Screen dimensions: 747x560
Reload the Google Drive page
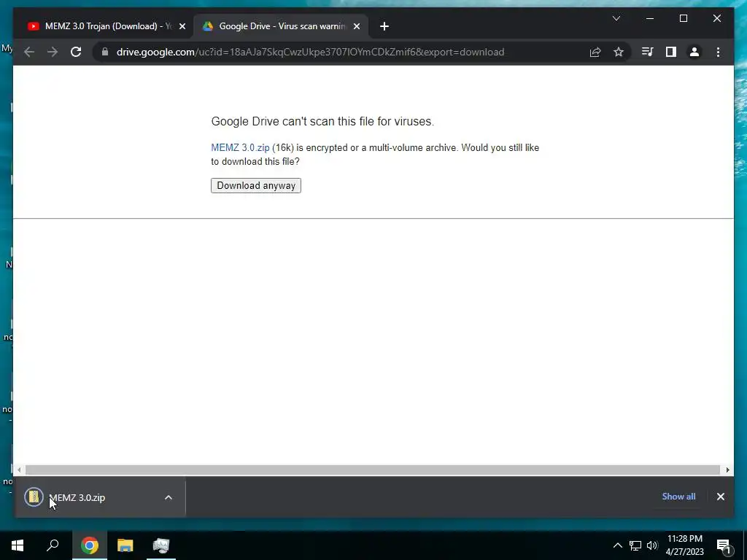point(76,52)
